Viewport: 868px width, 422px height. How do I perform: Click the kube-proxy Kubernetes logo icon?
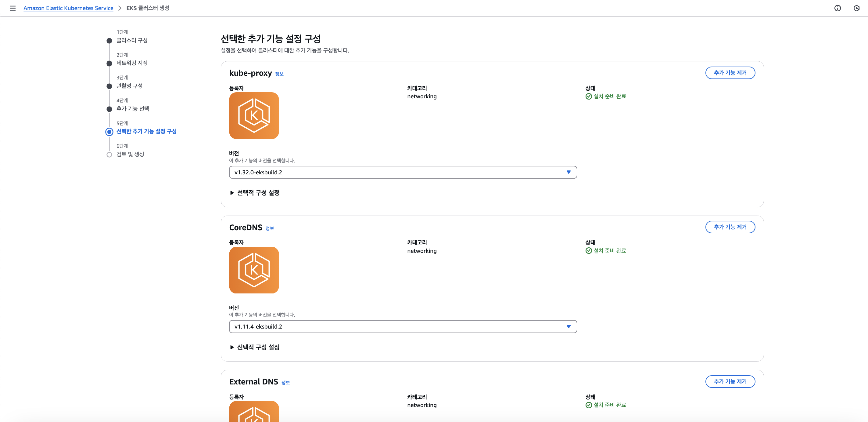(x=254, y=116)
